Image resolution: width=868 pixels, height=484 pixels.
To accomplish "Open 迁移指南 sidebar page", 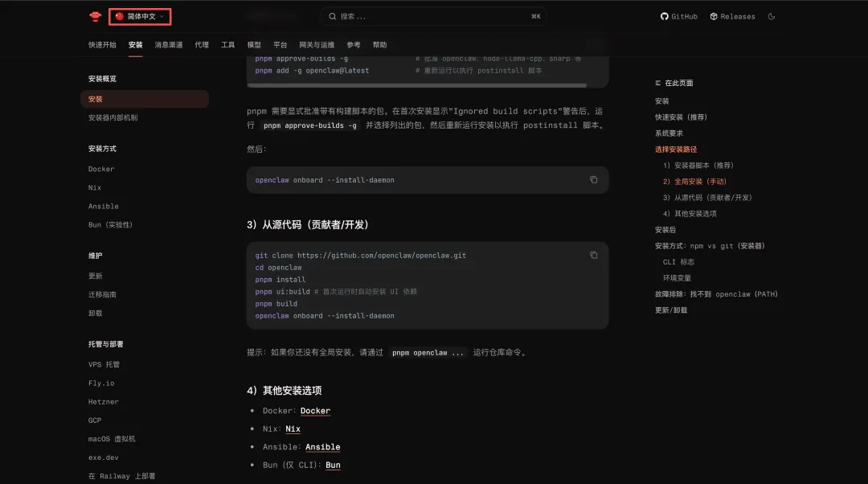I will coord(102,294).
